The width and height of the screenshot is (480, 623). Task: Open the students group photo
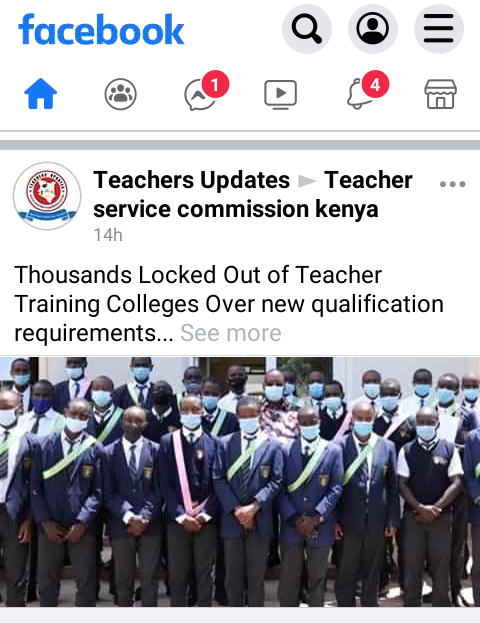240,482
